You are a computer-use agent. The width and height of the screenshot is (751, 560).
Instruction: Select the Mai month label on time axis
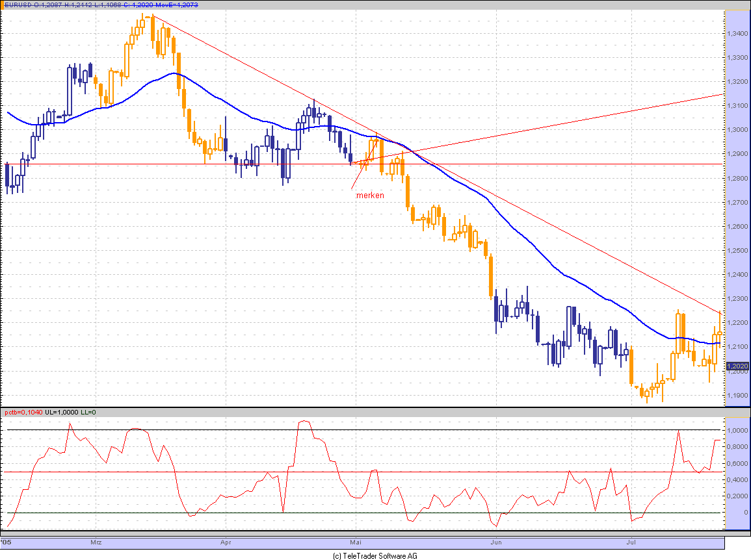coord(356,541)
